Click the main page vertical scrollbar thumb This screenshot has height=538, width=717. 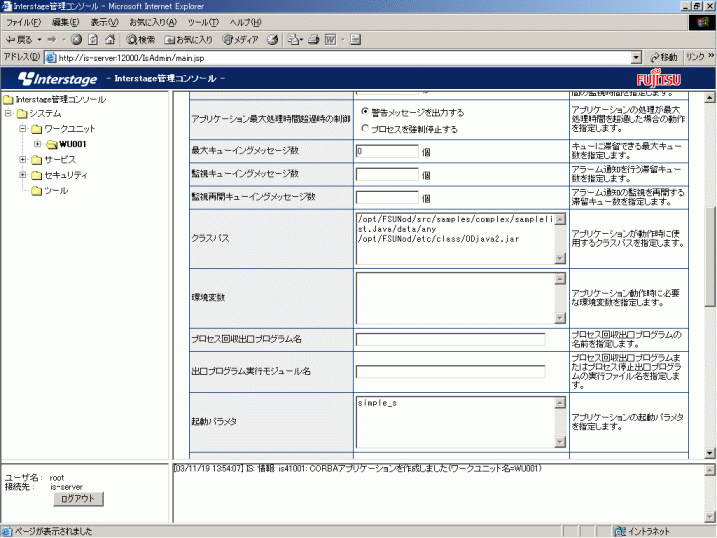pyautogui.click(x=710, y=257)
